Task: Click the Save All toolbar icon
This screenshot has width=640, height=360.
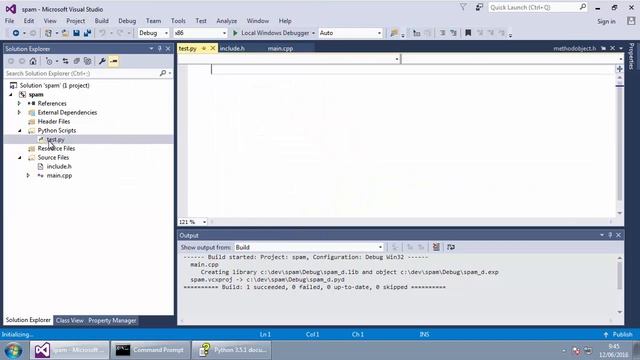Action: point(87,33)
